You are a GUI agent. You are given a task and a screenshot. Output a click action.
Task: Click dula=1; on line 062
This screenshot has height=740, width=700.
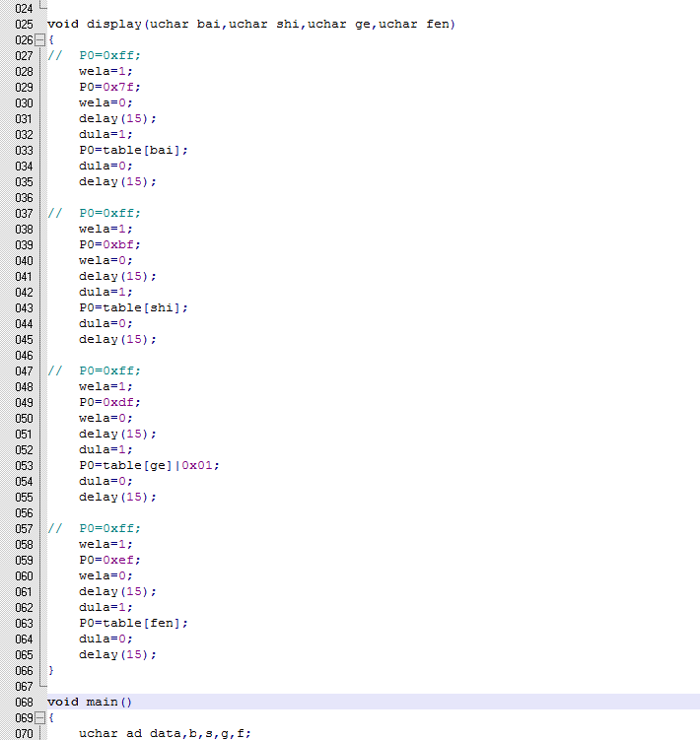point(105,607)
